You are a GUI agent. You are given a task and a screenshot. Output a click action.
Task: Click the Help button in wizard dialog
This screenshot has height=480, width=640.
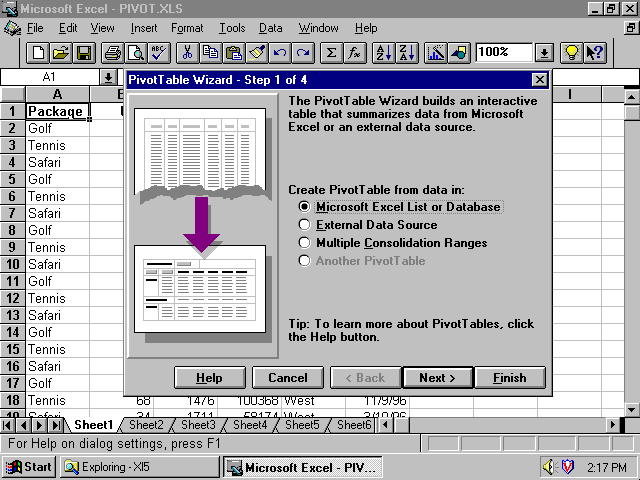pos(209,378)
